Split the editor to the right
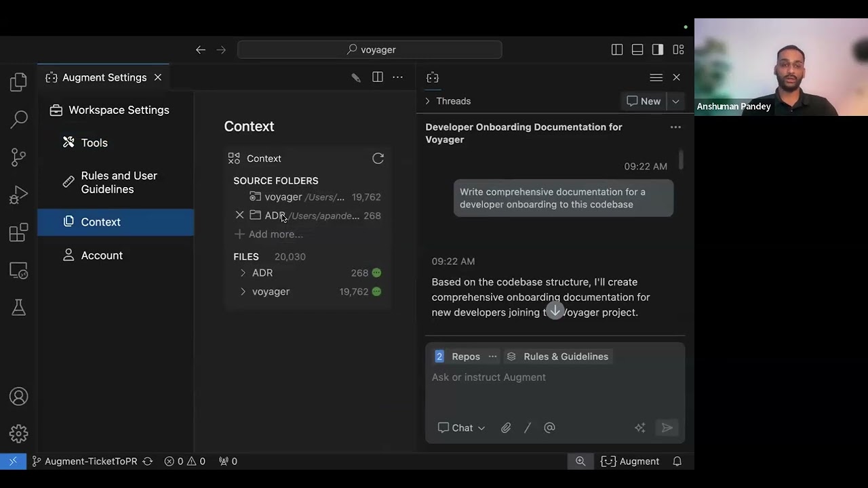Screen dimensions: 868x488 tap(378, 77)
